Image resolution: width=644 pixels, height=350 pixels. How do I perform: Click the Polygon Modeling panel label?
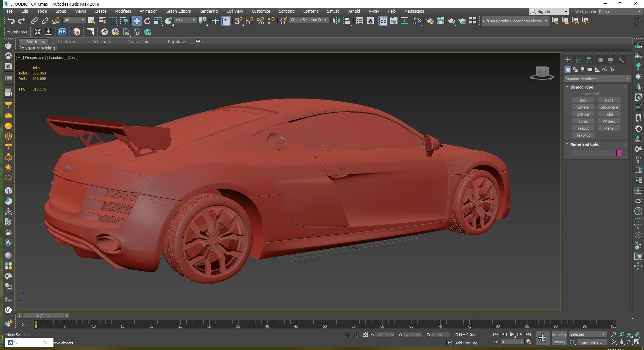(37, 48)
